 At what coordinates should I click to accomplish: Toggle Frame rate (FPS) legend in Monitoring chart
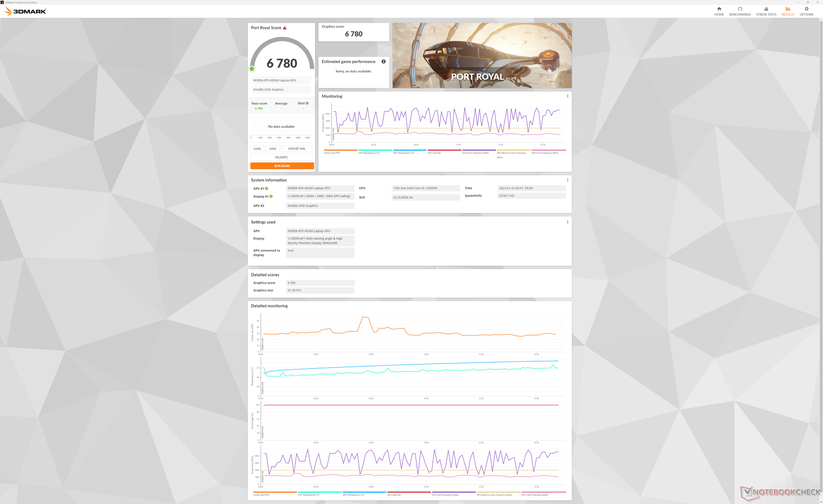(x=332, y=153)
